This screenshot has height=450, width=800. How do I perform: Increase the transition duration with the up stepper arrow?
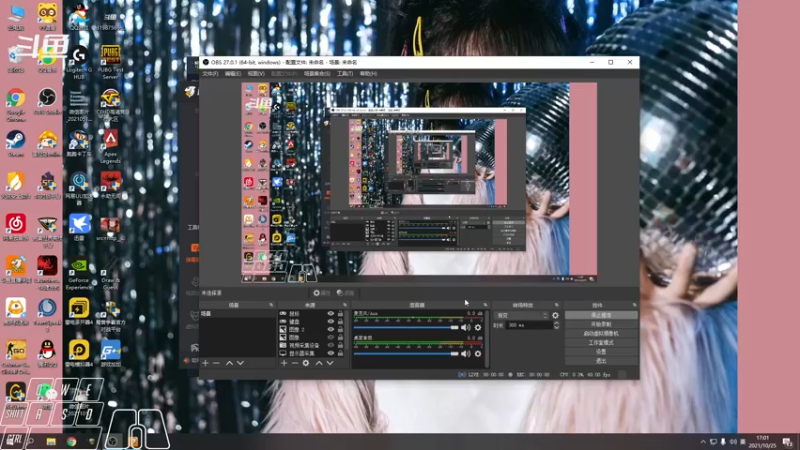click(x=557, y=323)
